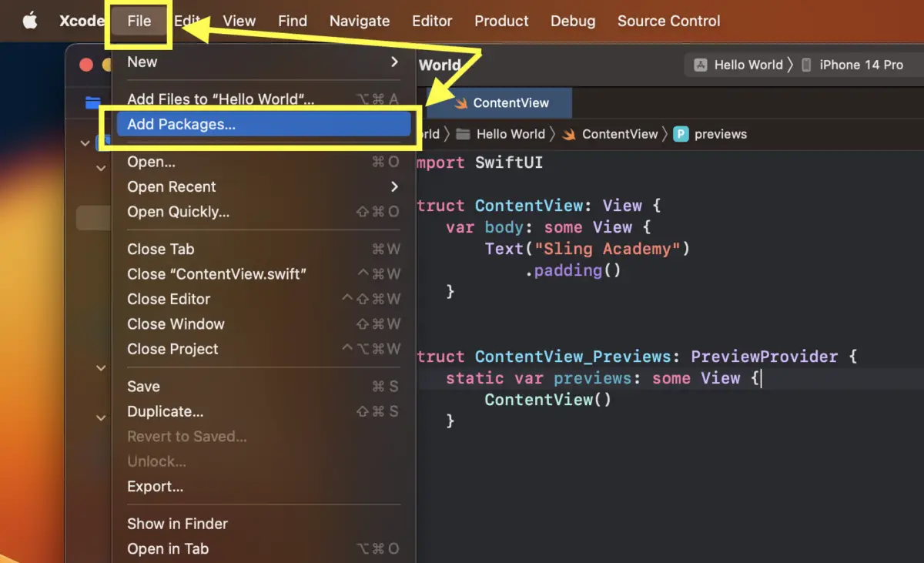Choose Save from the File menu
This screenshot has height=563, width=924.
263,386
